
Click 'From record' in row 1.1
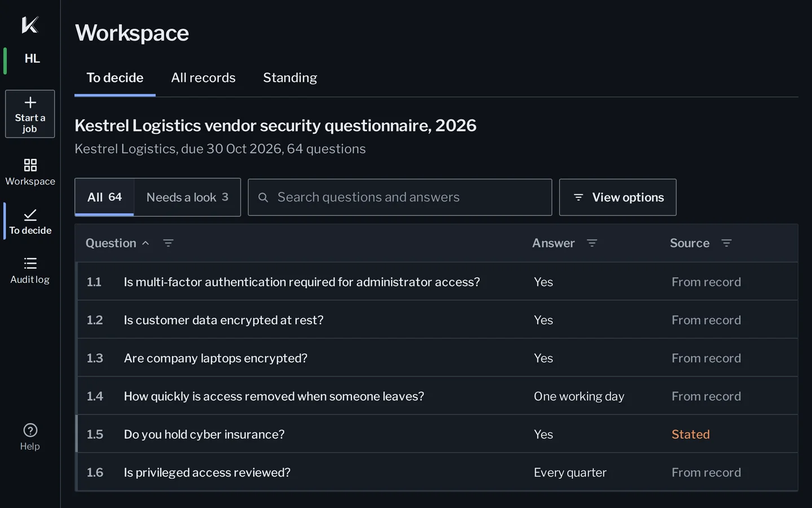click(706, 282)
